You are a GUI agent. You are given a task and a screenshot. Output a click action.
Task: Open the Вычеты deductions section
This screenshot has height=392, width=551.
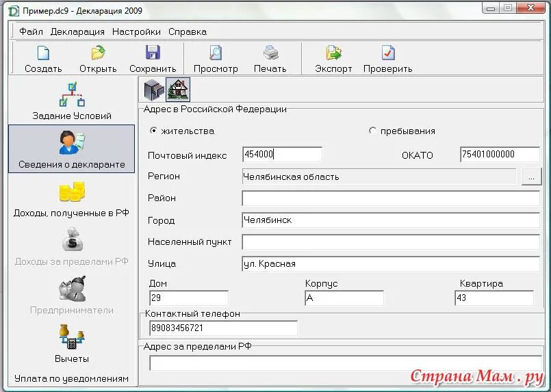[72, 343]
